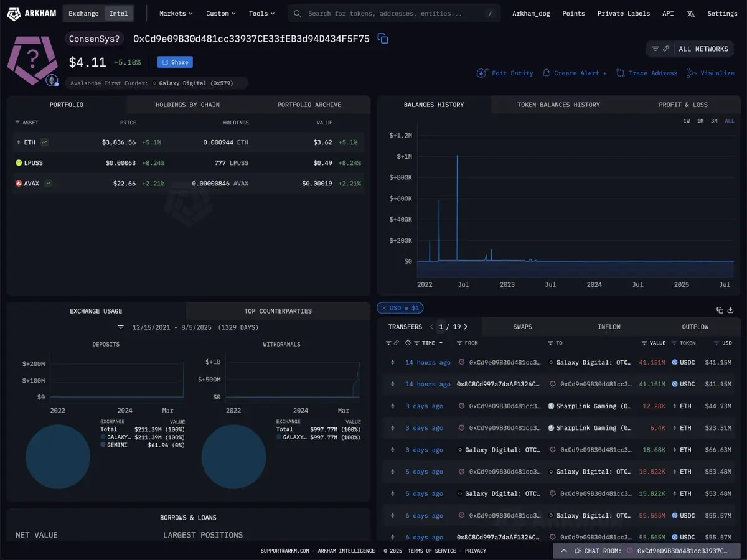Select the 1M balance history range
This screenshot has width=747, height=560.
(700, 121)
